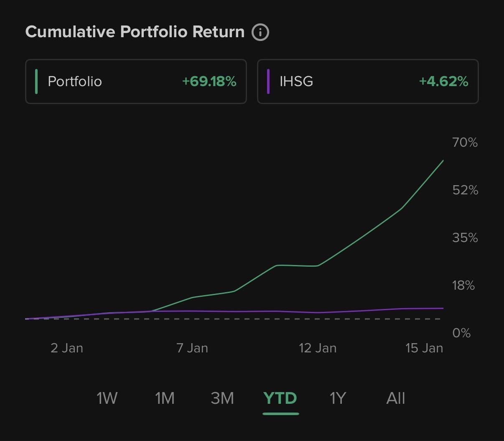
Task: Click the 12 Jan date label
Action: pyautogui.click(x=318, y=348)
